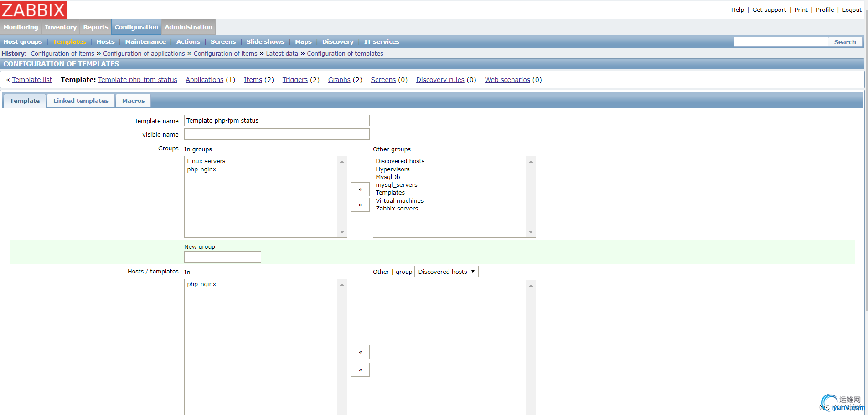Open the Configuration menu

tap(136, 27)
